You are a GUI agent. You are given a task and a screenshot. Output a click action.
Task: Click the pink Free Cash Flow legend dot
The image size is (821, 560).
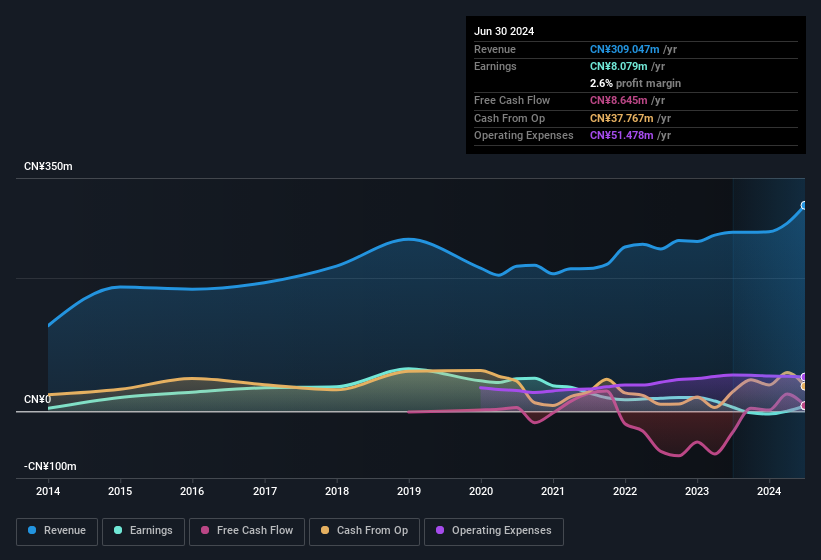coord(205,530)
